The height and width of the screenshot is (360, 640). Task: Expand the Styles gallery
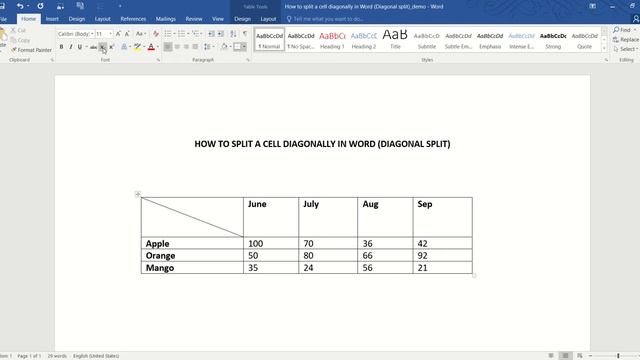604,48
